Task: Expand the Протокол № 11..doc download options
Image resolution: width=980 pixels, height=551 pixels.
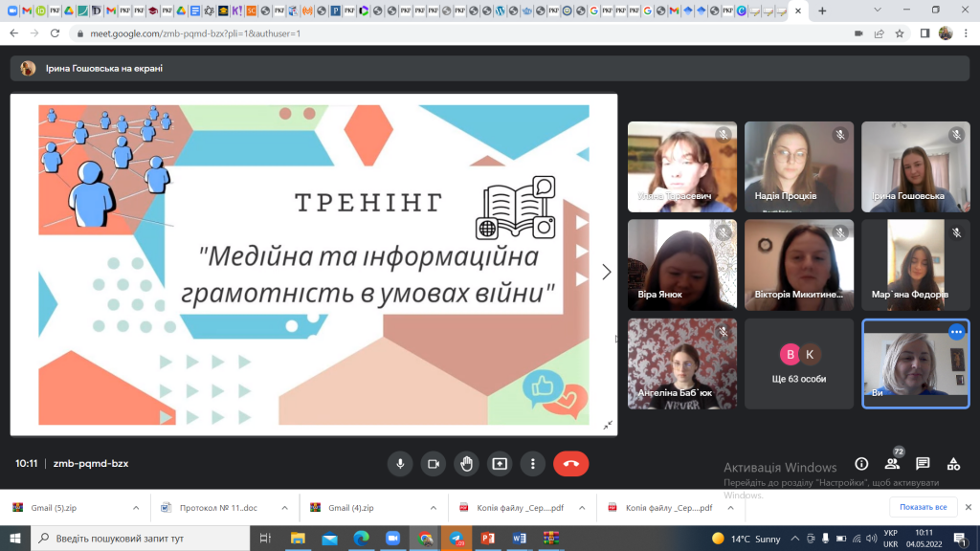Action: coord(284,508)
